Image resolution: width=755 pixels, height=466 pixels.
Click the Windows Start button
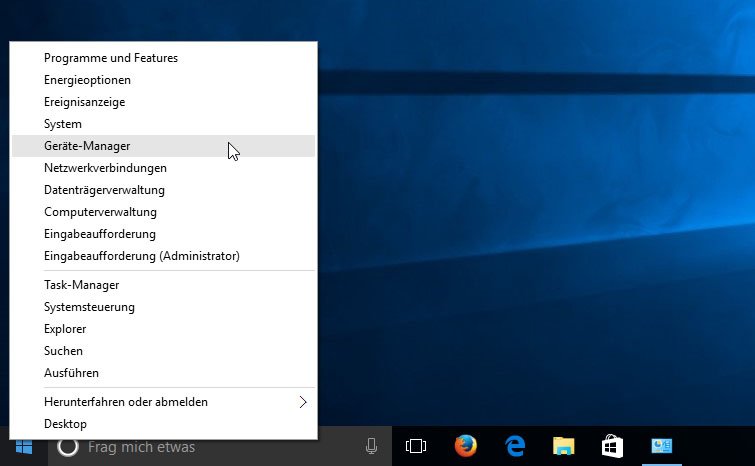(x=23, y=447)
